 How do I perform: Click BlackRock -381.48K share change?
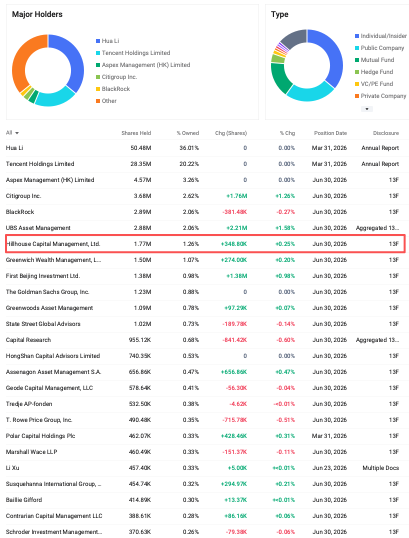(235, 212)
